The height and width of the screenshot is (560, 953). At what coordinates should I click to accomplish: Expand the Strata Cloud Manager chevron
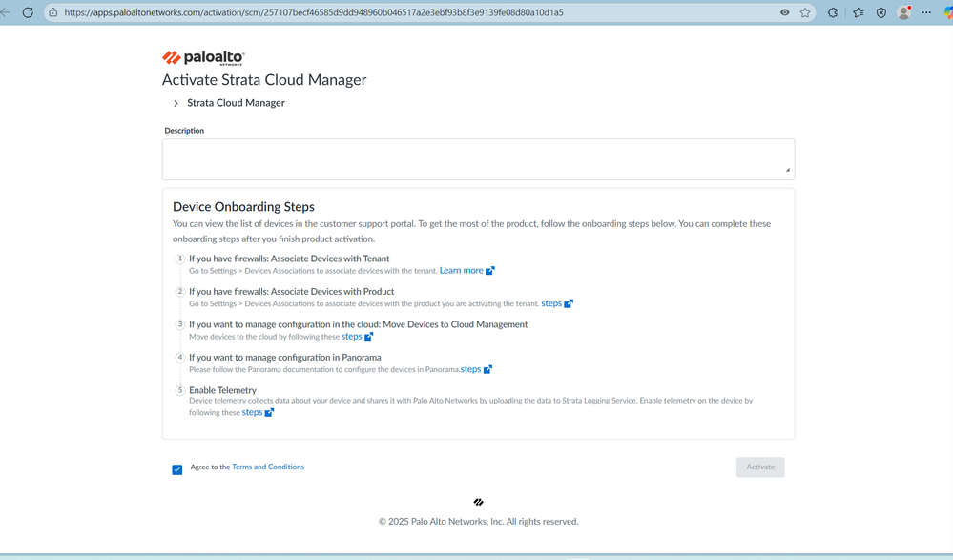coord(176,103)
